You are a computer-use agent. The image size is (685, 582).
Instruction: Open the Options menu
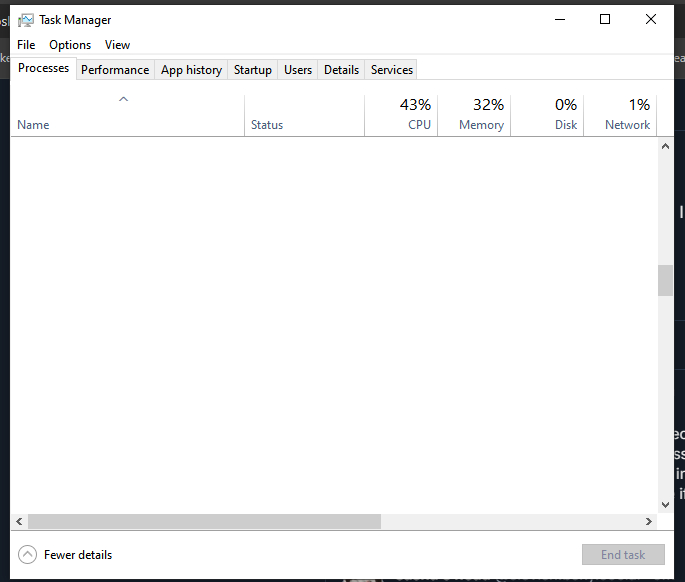70,45
